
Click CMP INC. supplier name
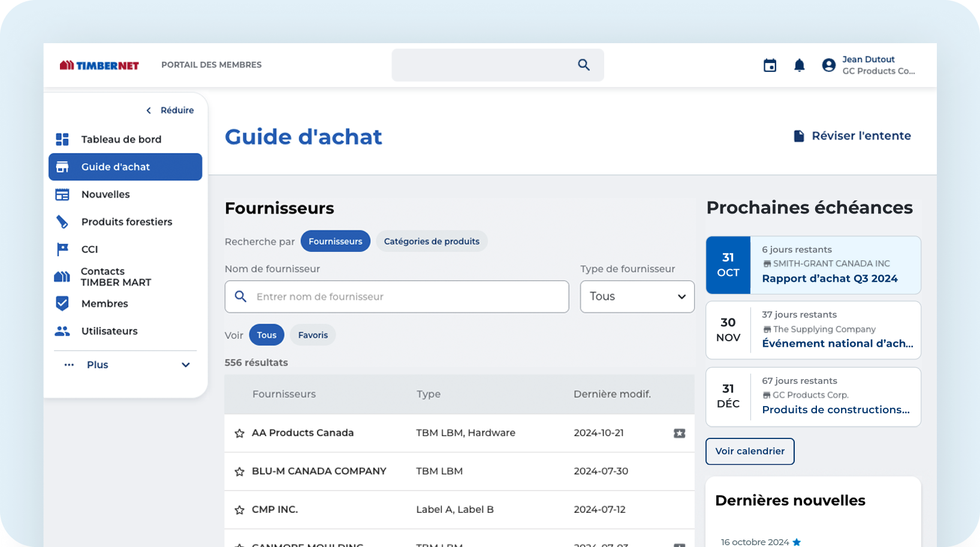(275, 510)
